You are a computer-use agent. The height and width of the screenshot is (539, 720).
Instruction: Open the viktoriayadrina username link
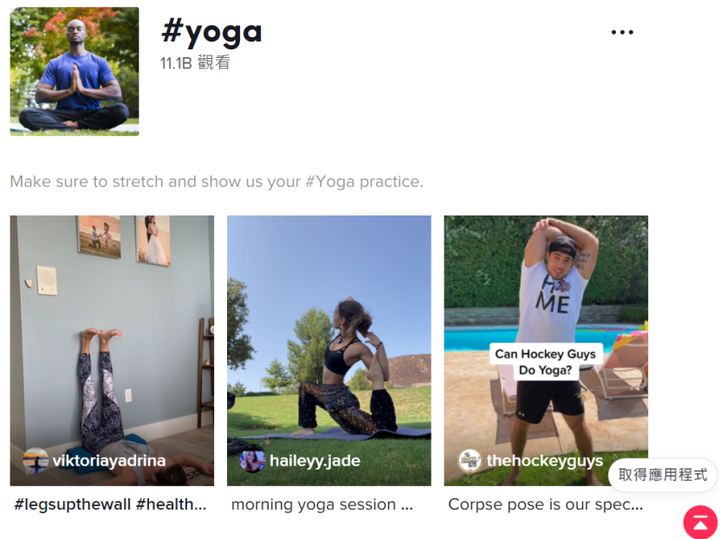[109, 460]
